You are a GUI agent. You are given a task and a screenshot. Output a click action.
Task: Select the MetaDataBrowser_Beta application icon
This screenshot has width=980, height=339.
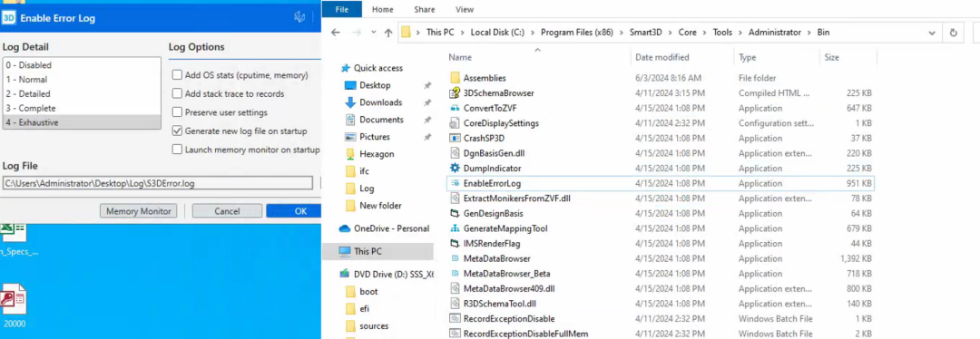pos(455,274)
